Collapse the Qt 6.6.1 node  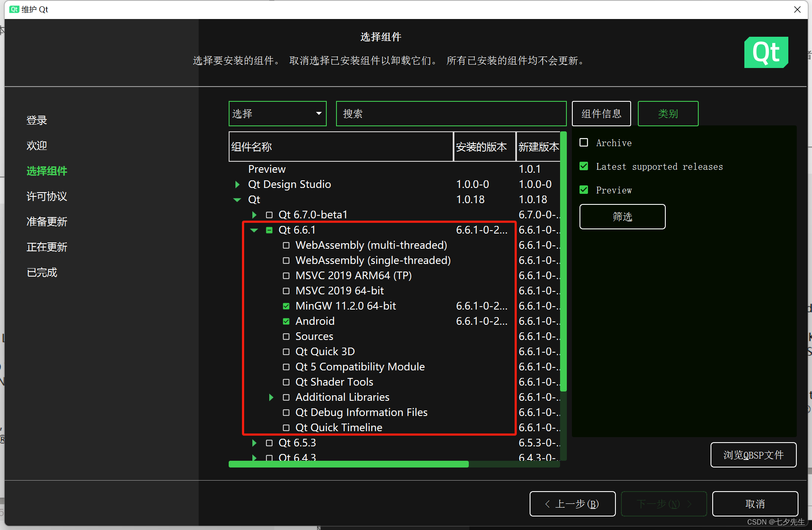(x=254, y=230)
